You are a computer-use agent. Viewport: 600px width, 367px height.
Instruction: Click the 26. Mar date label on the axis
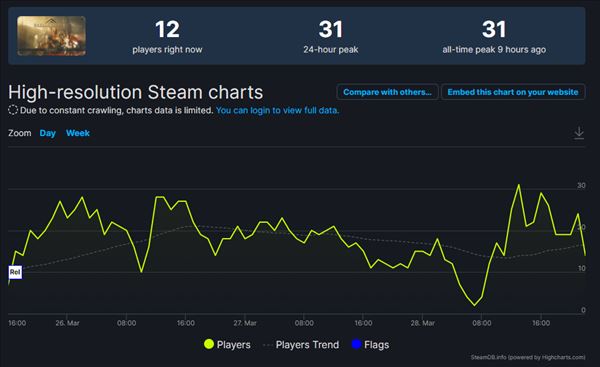click(x=67, y=323)
